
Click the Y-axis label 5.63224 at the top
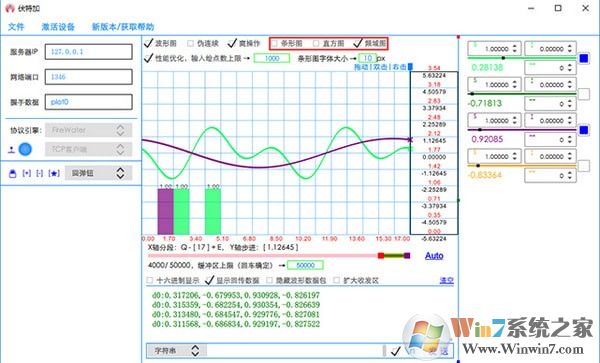point(434,75)
